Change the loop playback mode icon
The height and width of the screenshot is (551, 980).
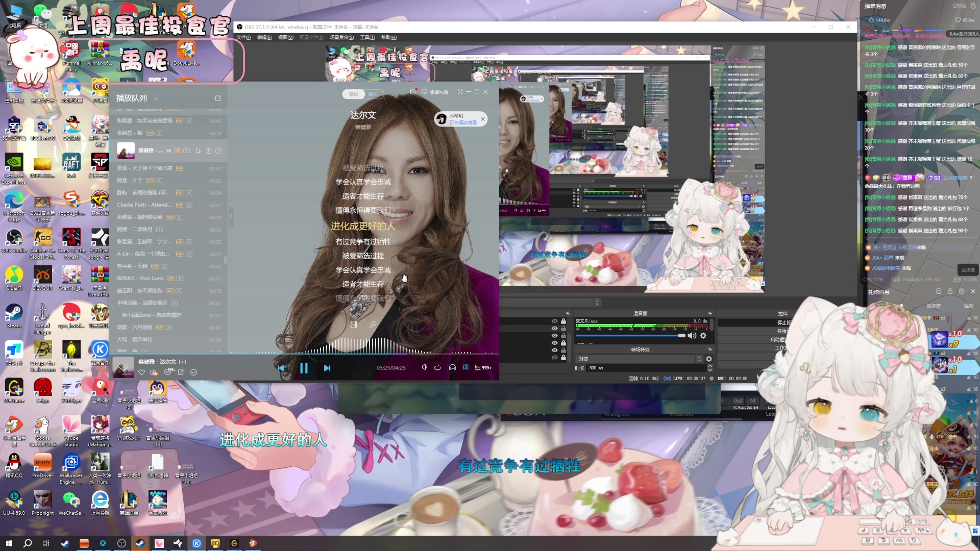pyautogui.click(x=437, y=367)
